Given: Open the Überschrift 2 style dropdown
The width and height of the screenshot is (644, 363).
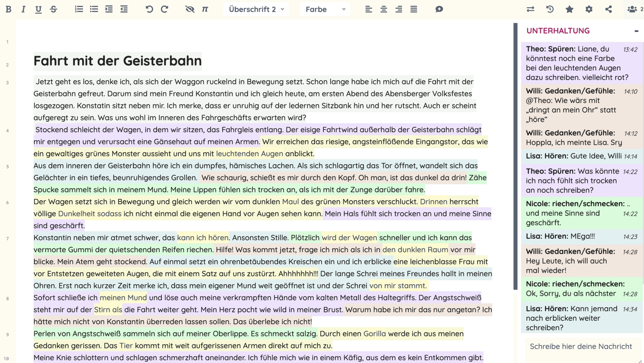Looking at the screenshot, I should point(256,9).
